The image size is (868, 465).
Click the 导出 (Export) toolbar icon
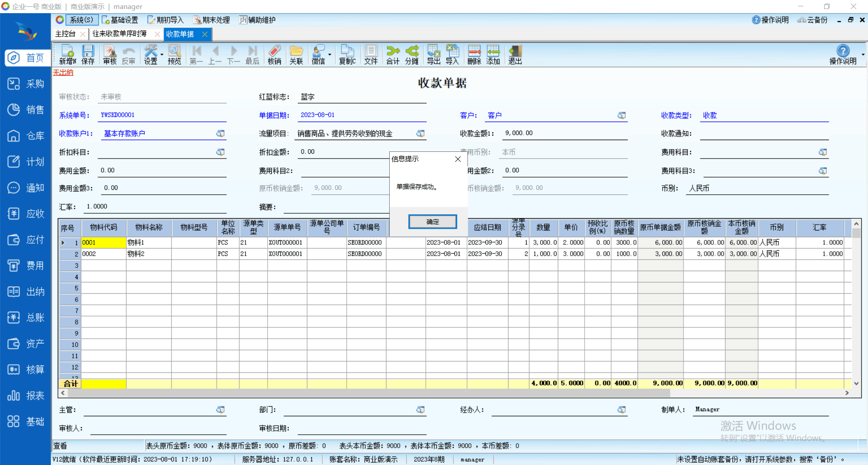pos(434,55)
